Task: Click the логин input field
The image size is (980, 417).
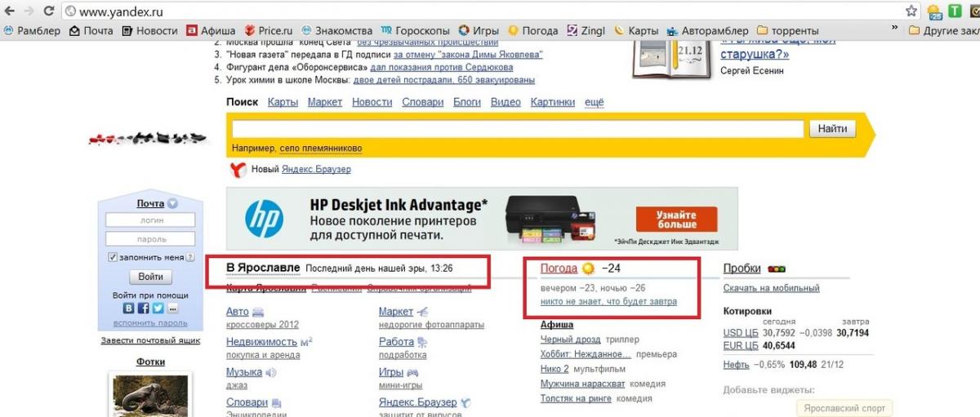Action: point(150,220)
